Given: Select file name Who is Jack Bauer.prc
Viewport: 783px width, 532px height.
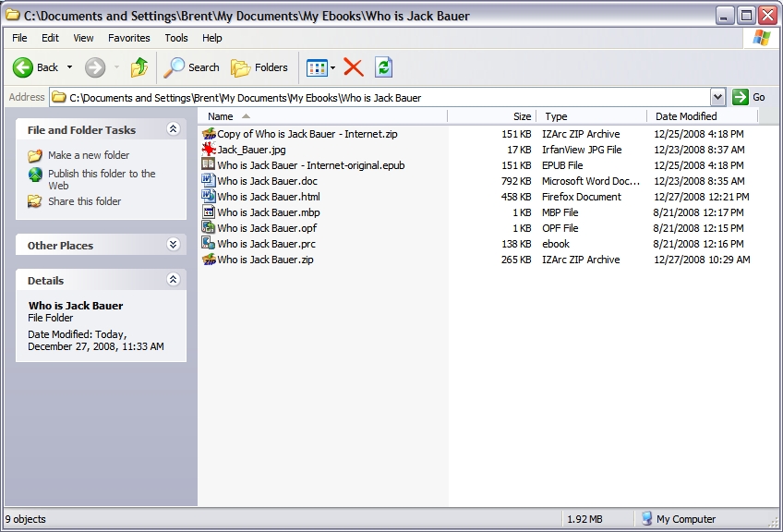Looking at the screenshot, I should click(266, 244).
